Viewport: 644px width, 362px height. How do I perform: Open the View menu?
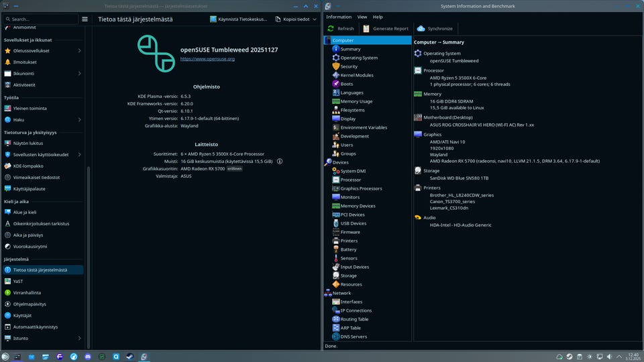[x=362, y=17]
